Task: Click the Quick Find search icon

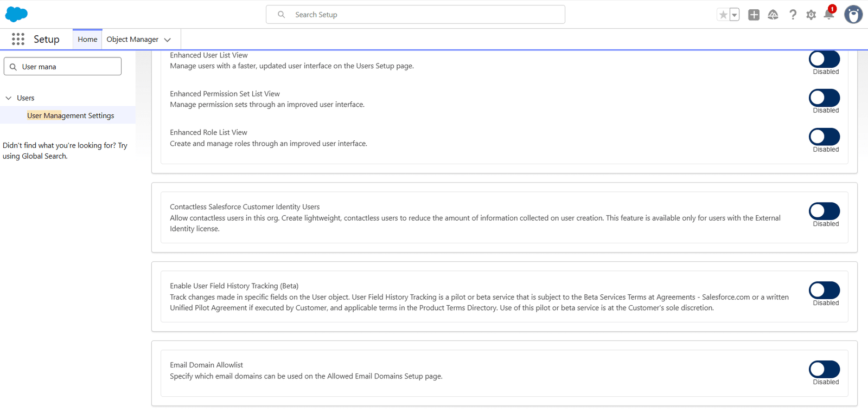Action: 13,67
